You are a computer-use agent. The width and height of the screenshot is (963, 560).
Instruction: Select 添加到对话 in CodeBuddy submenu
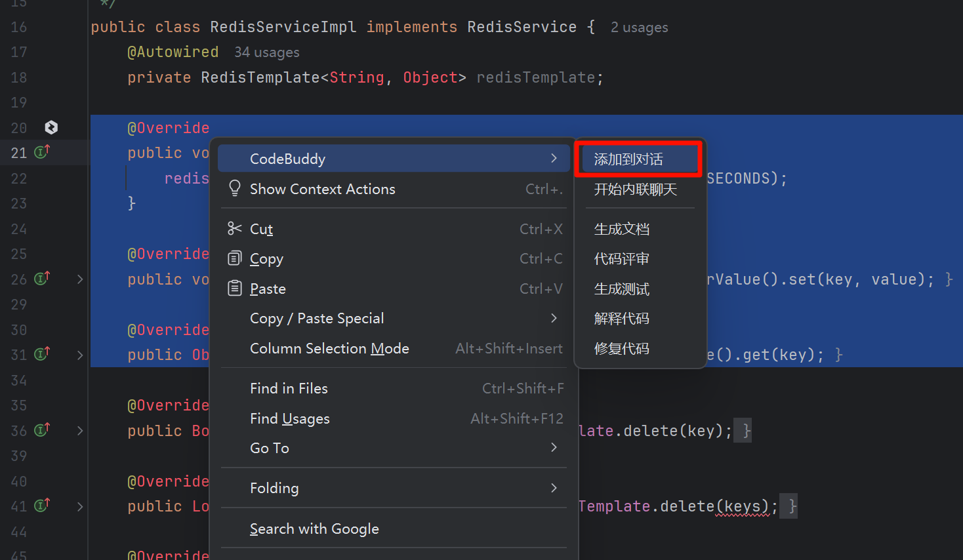[x=628, y=159]
